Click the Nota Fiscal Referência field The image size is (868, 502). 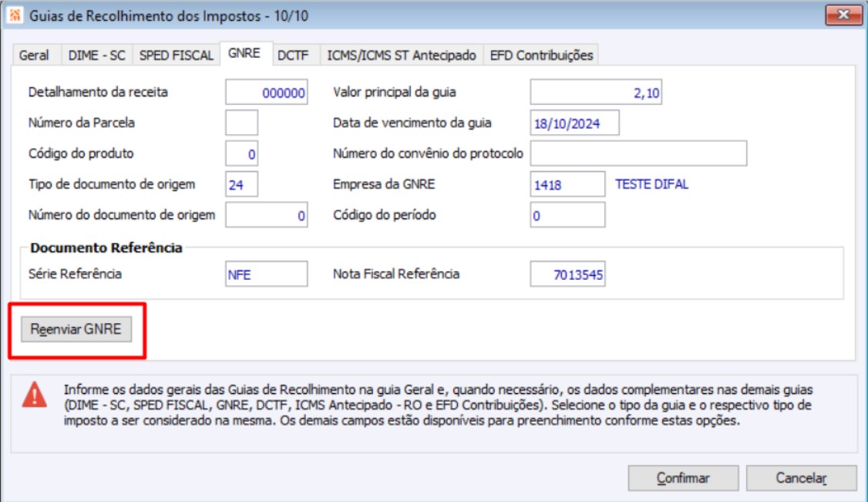pos(567,274)
